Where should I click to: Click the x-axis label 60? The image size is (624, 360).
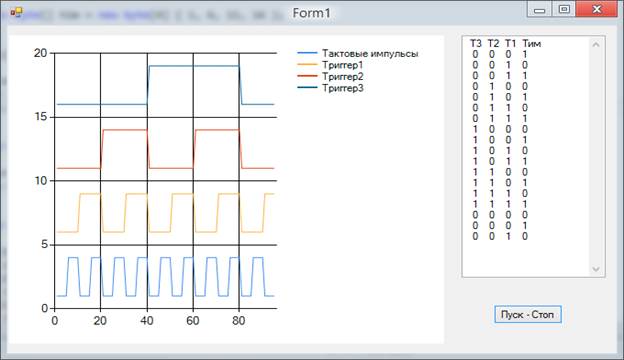(193, 321)
